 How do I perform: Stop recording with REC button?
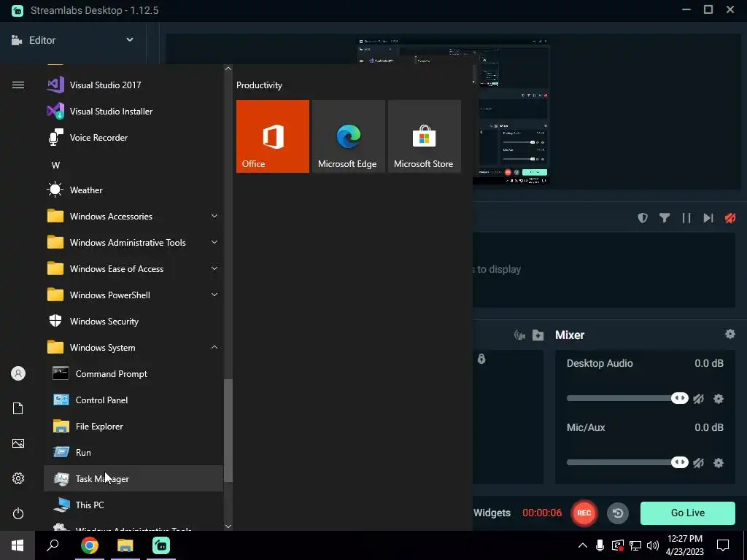coord(584,513)
